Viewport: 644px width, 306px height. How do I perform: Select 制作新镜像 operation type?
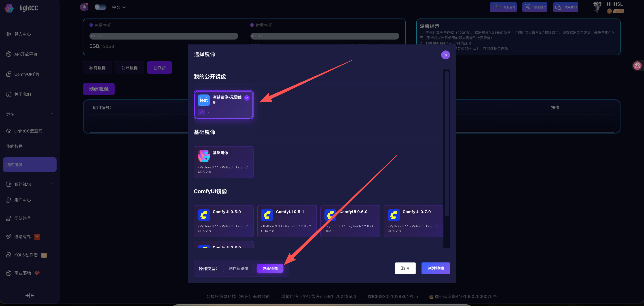(238, 268)
